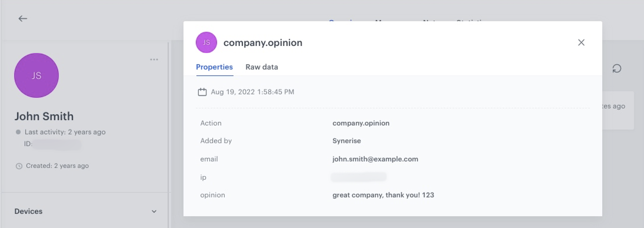Screen dimensions: 644x228
Task: Click the large JS profile avatar
Action: 36,75
